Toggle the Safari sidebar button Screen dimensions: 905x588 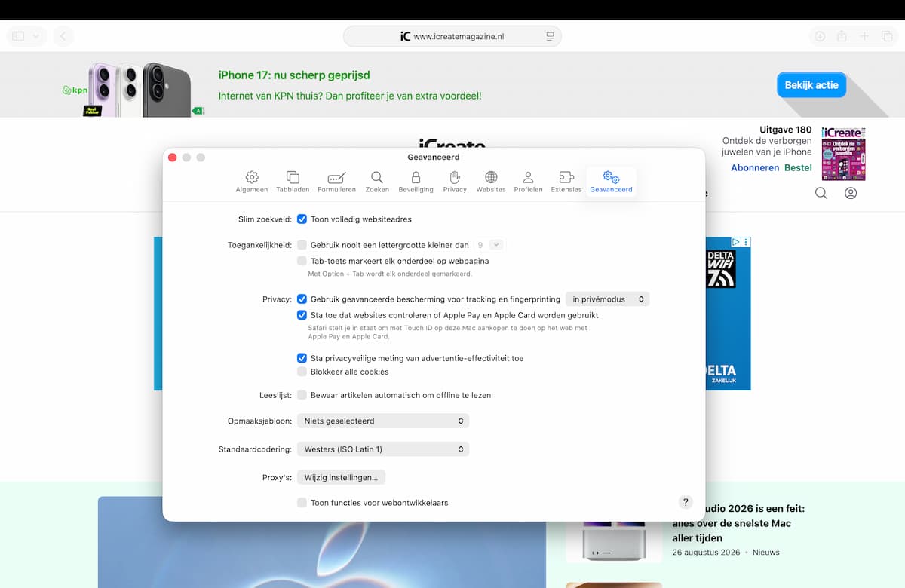click(x=19, y=36)
